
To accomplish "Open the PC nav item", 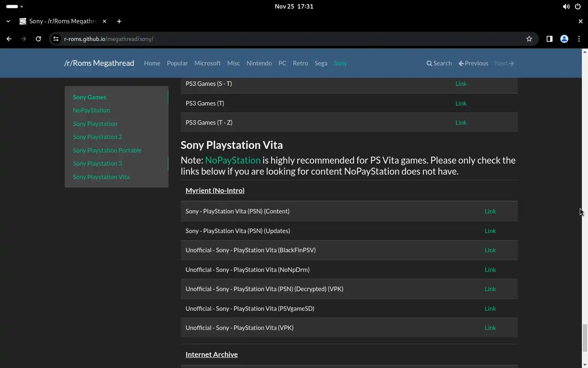I will [282, 63].
